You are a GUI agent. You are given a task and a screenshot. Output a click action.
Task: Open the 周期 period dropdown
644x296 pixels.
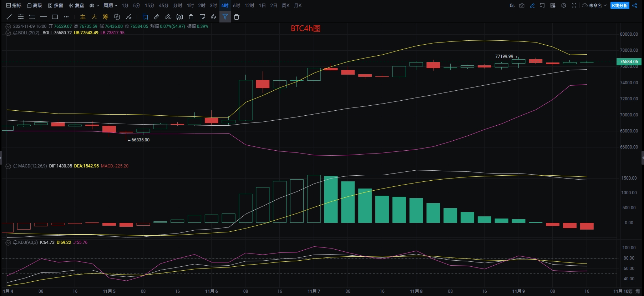pos(110,5)
